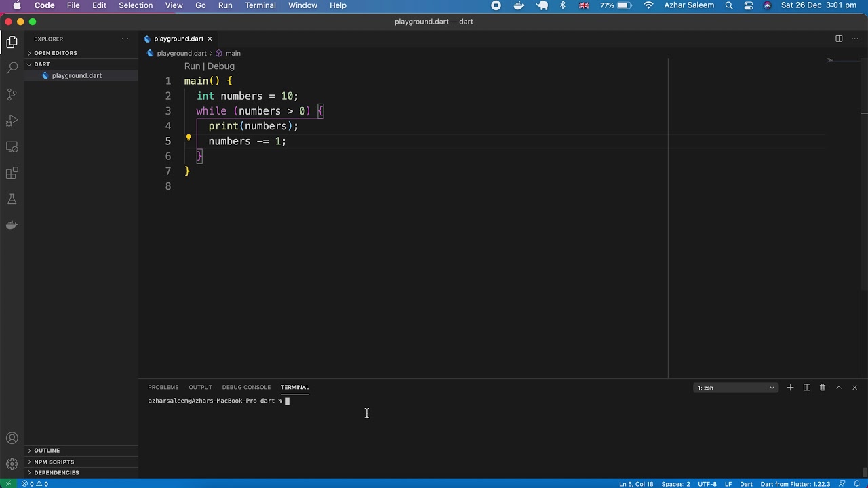Click the date and time in menu bar
The image size is (868, 488).
[818, 5]
